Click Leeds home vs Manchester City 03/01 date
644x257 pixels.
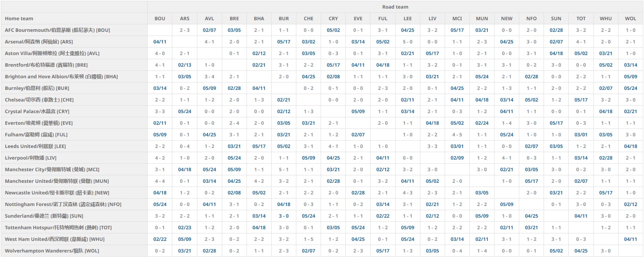(457, 146)
